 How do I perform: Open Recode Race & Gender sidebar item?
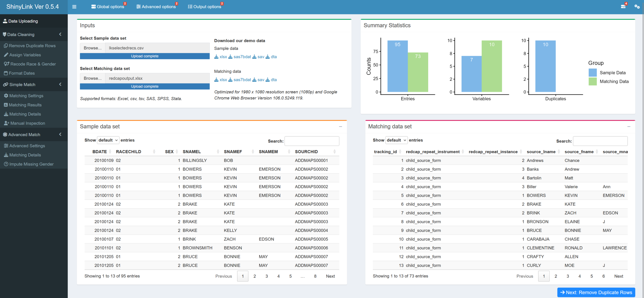(x=30, y=64)
